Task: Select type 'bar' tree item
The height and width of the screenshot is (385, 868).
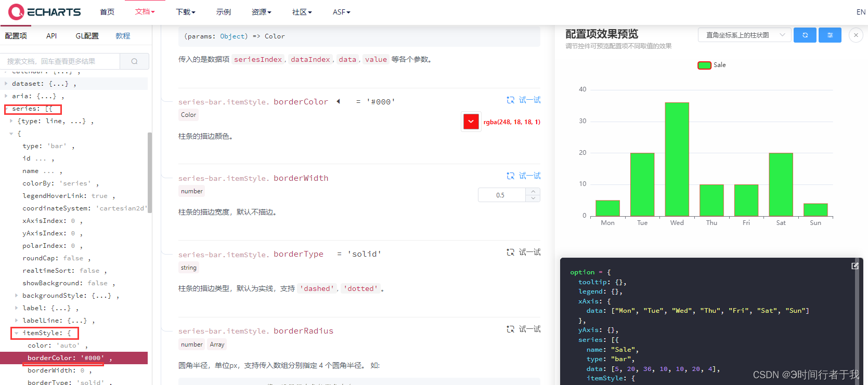Action: coord(48,146)
